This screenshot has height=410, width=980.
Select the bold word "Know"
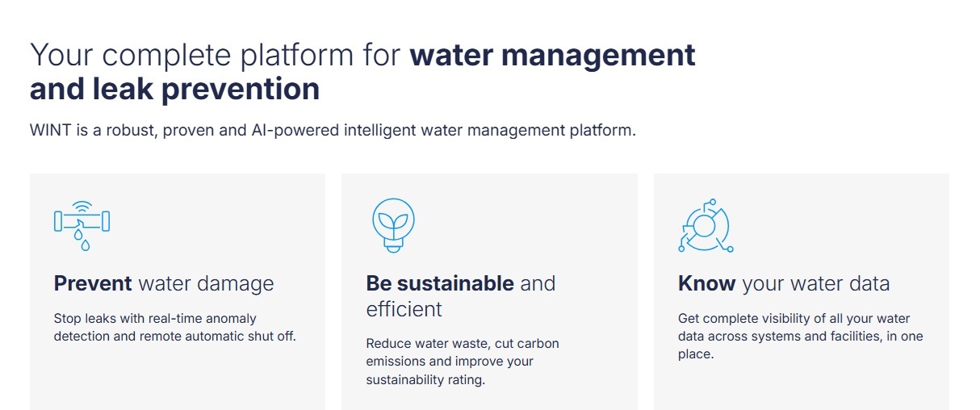(706, 283)
